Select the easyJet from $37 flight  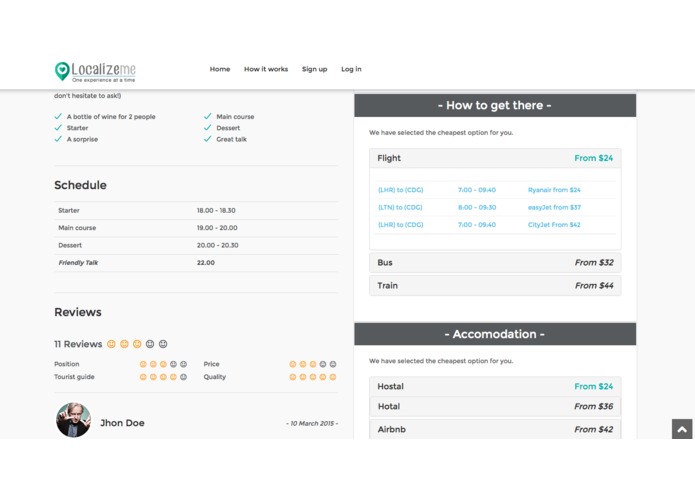pos(554,207)
